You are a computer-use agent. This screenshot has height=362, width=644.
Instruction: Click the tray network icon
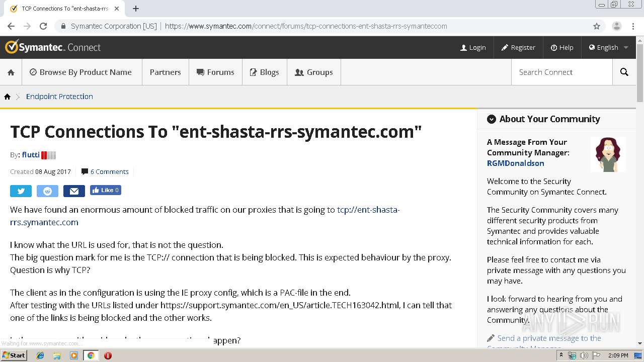572,355
